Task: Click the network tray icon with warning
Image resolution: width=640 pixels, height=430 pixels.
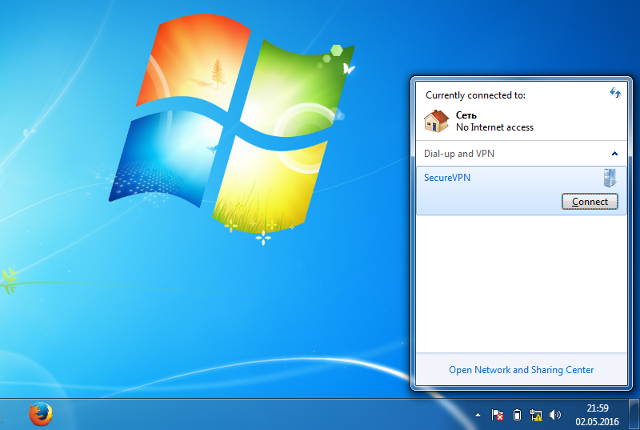Action: [536, 415]
